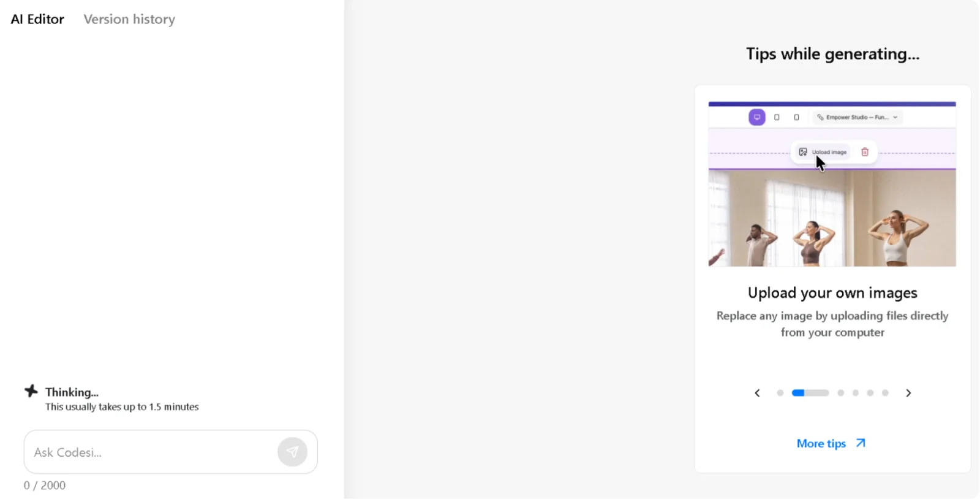Switch to the Version history tab
The width and height of the screenshot is (980, 499).
click(x=129, y=19)
